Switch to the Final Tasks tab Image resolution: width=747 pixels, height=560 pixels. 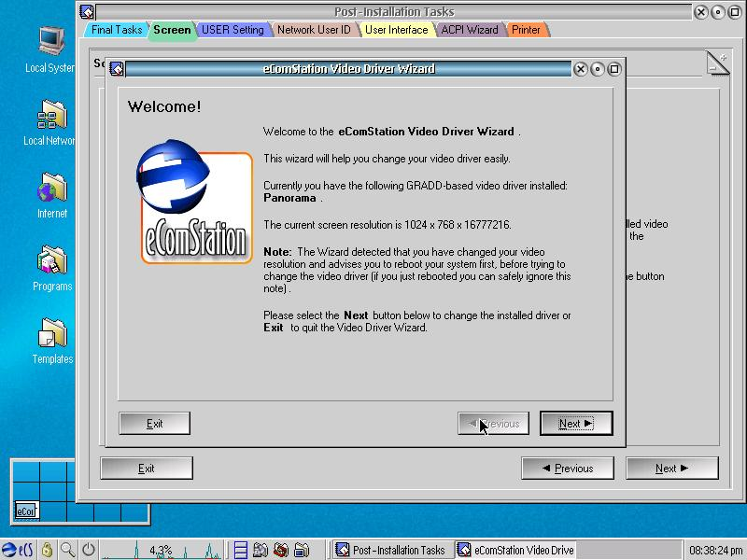116,30
